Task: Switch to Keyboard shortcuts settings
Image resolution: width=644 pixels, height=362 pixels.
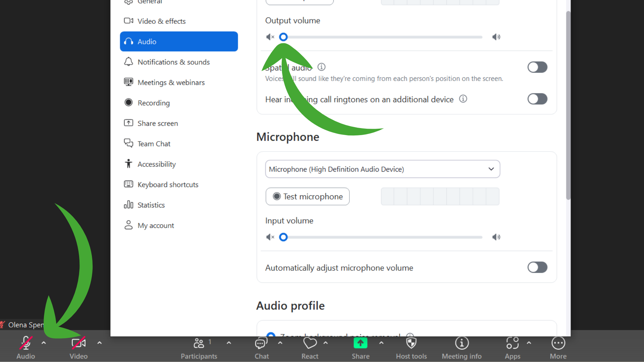Action: tap(168, 184)
